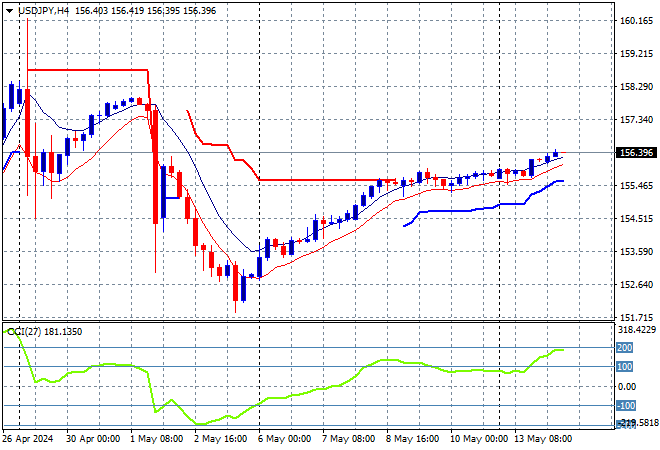Click the 159.215 price axis label
Image resolution: width=660 pixels, height=450 pixels.
[637, 54]
